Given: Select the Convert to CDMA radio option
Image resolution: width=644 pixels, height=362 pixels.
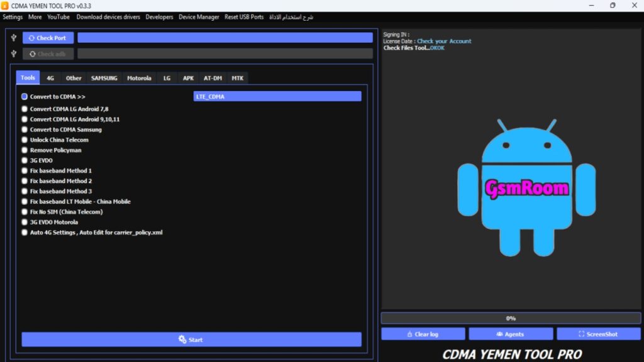Looking at the screenshot, I should coord(25,97).
